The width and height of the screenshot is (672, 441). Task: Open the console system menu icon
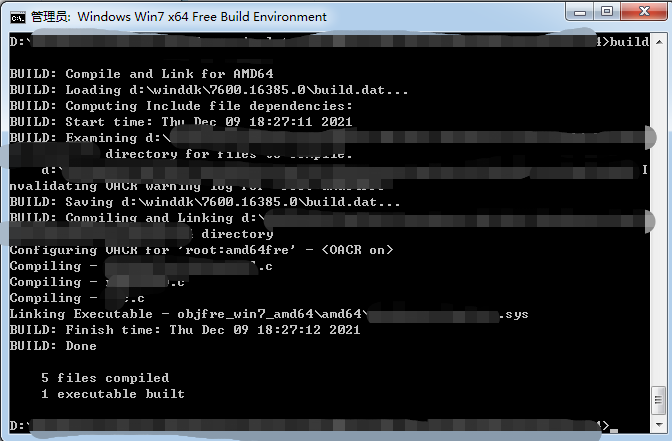tap(18, 17)
